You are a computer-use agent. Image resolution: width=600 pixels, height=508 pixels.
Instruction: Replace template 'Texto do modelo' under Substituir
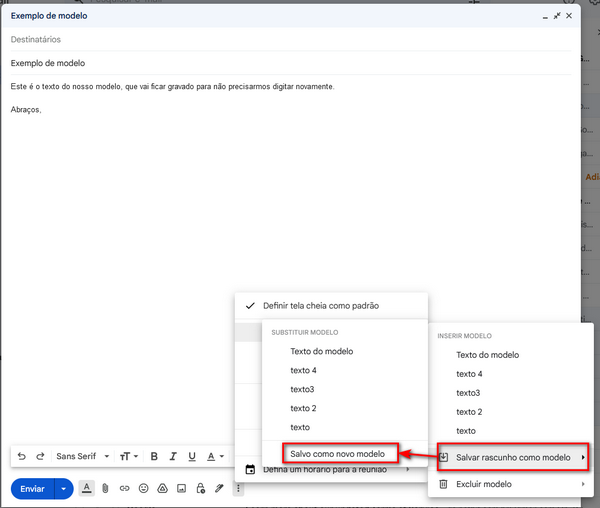tap(322, 351)
